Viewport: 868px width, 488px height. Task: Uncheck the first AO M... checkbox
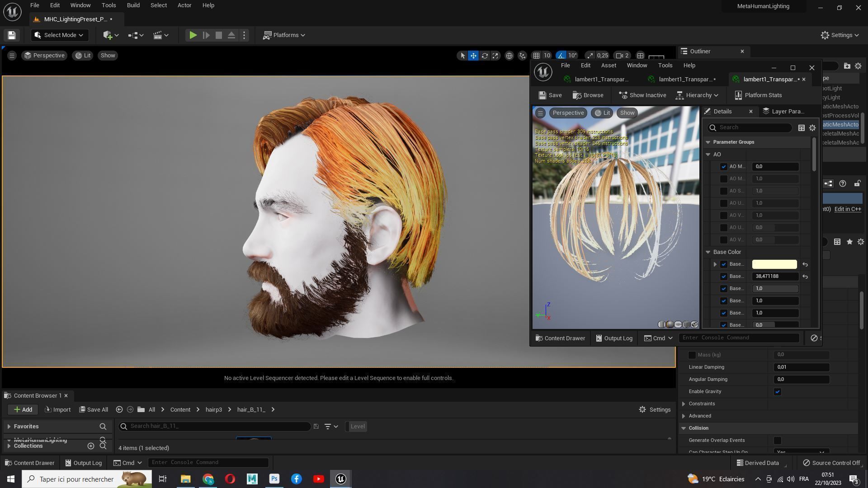tap(723, 167)
